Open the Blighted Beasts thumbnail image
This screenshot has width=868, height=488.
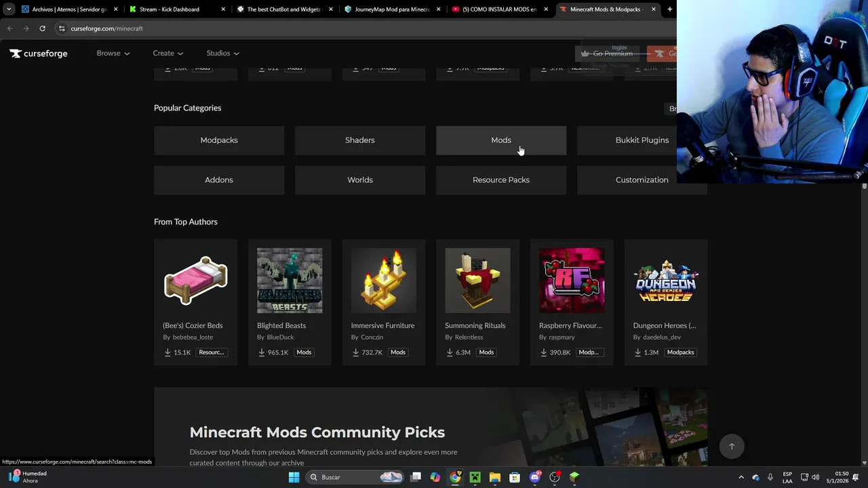click(x=290, y=281)
